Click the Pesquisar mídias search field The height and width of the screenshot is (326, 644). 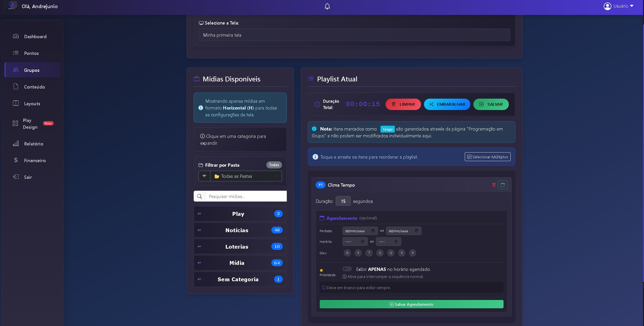246,196
